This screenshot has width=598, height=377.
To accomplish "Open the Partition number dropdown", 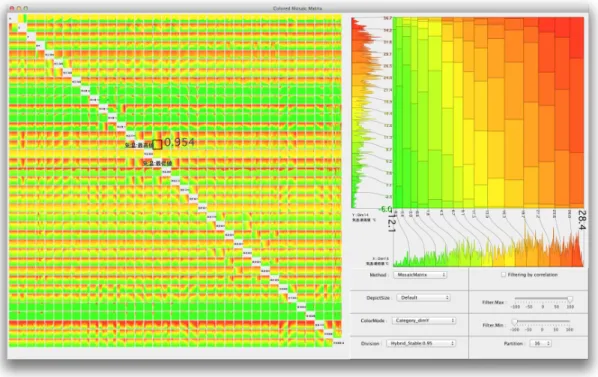I will 540,343.
